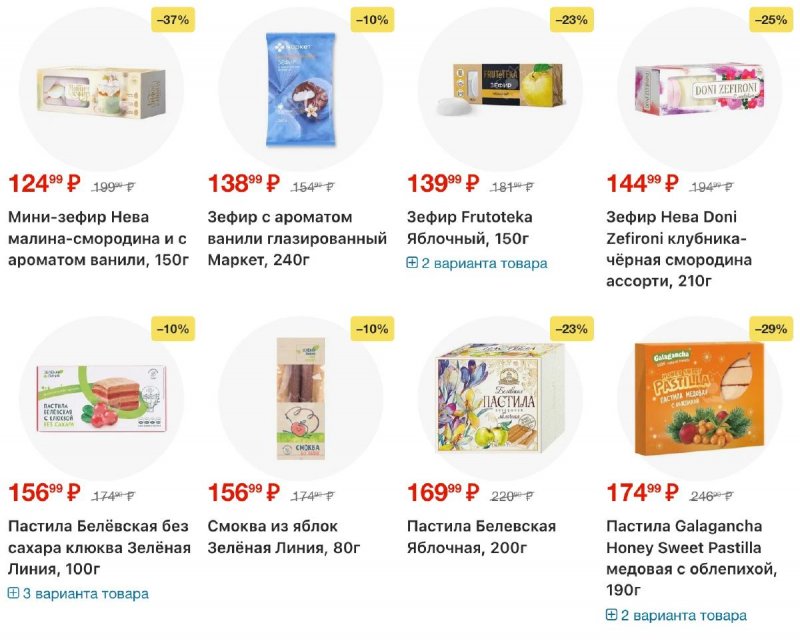Click the 144.99 ₽ price of Doni Zefironi
This screenshot has width=800, height=641.
click(642, 184)
